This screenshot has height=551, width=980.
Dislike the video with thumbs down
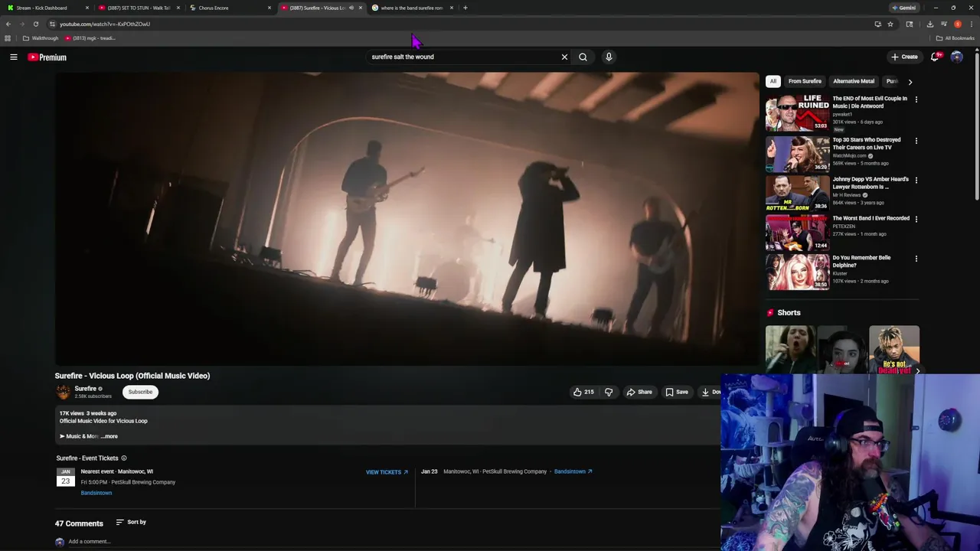pos(609,392)
